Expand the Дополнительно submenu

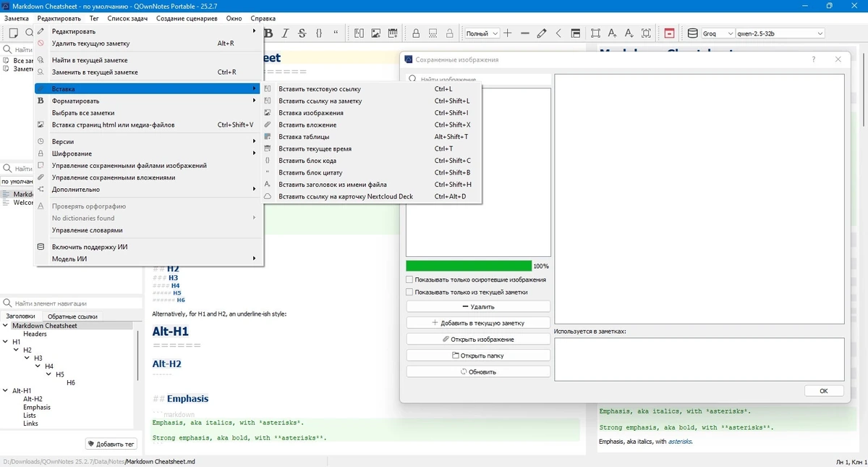[147, 189]
